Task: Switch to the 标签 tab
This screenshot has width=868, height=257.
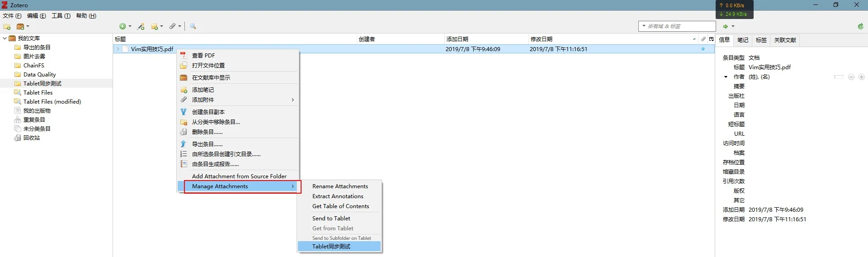Action: pos(761,40)
